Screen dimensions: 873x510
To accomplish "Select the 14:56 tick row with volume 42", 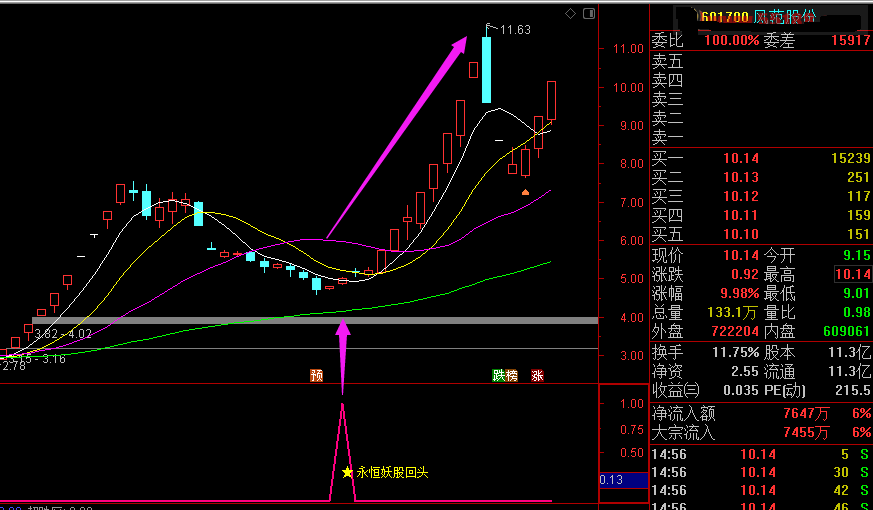I will [x=761, y=491].
